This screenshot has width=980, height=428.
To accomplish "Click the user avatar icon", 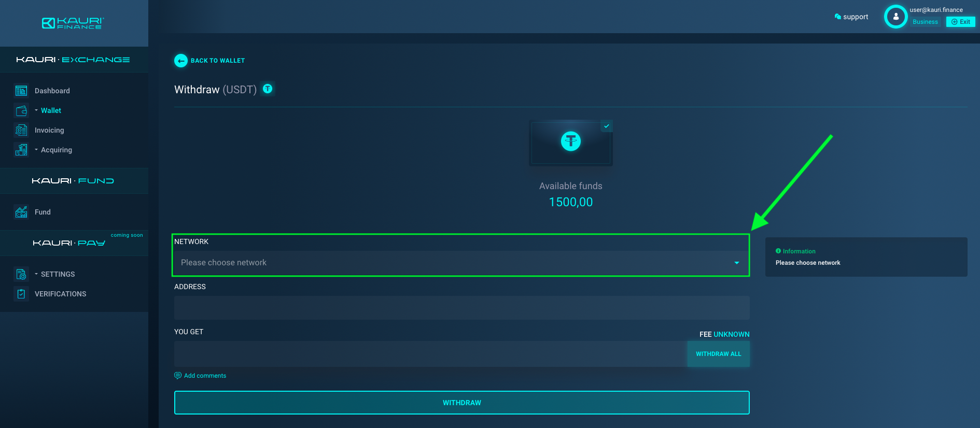I will [x=895, y=17].
